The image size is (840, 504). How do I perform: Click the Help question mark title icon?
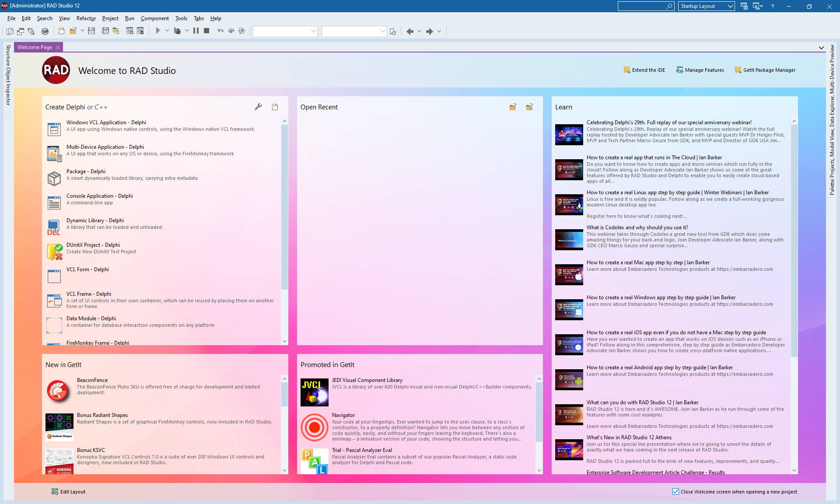tap(773, 6)
